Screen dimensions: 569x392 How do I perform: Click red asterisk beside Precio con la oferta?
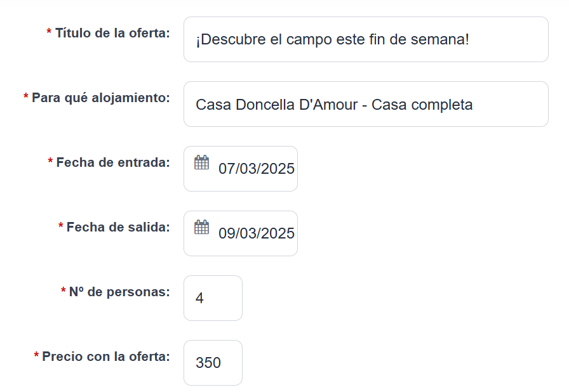(36, 355)
